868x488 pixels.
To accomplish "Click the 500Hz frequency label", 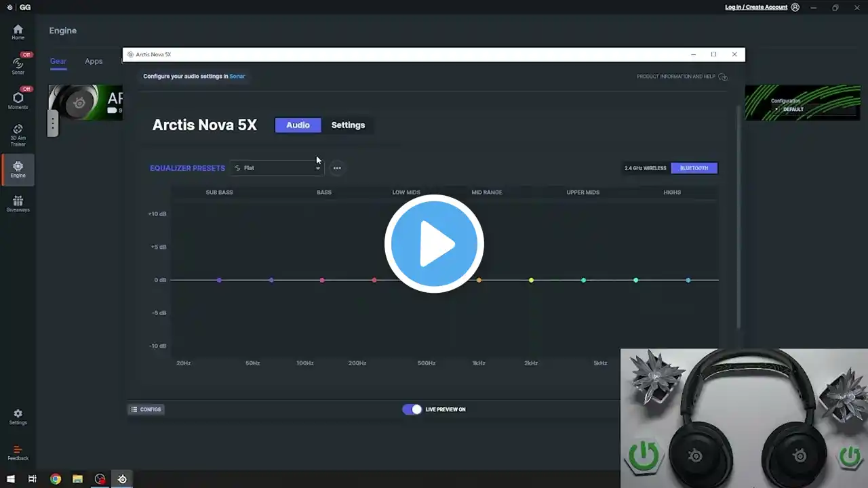I will pyautogui.click(x=427, y=363).
